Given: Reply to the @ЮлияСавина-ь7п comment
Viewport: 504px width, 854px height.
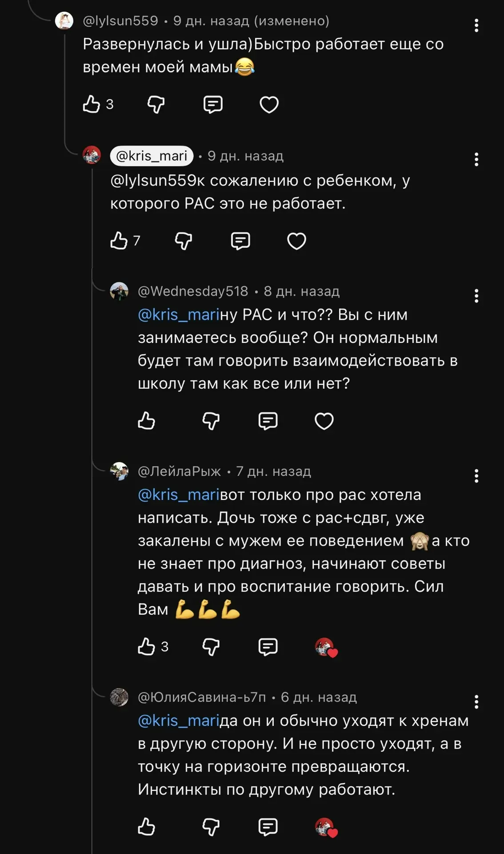Looking at the screenshot, I should 268,827.
